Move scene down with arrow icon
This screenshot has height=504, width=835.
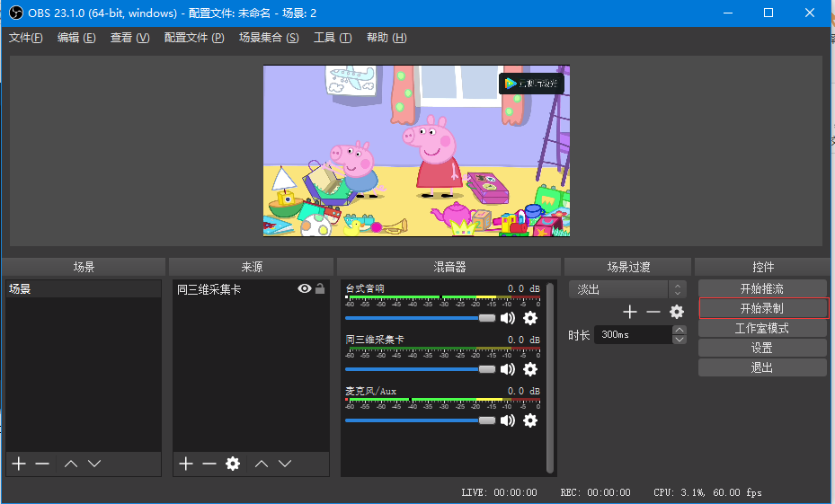click(94, 464)
